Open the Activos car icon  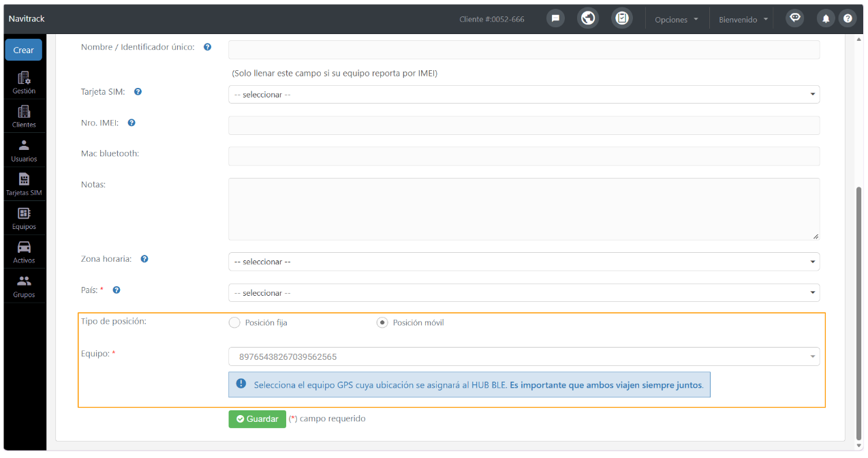coord(24,252)
